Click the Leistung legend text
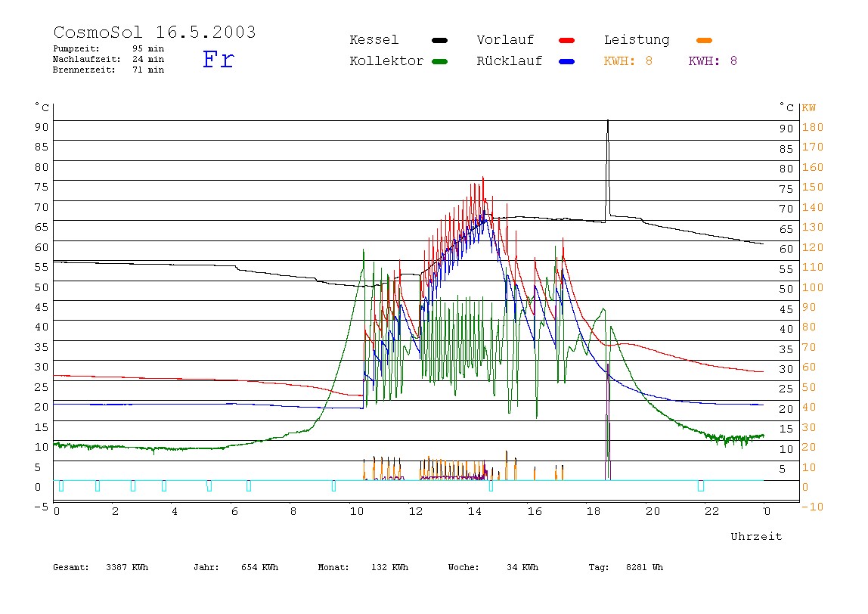The height and width of the screenshot is (614, 868). [x=637, y=40]
